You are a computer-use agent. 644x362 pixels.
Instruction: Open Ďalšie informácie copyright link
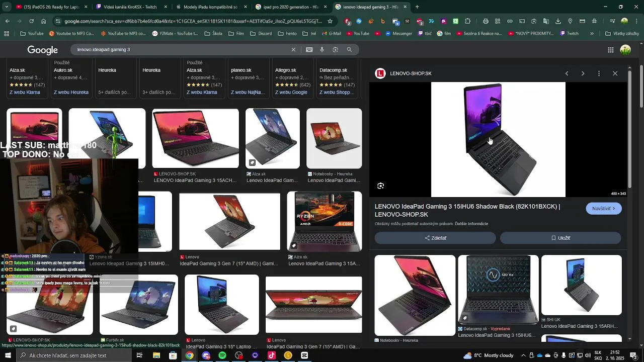click(471, 224)
